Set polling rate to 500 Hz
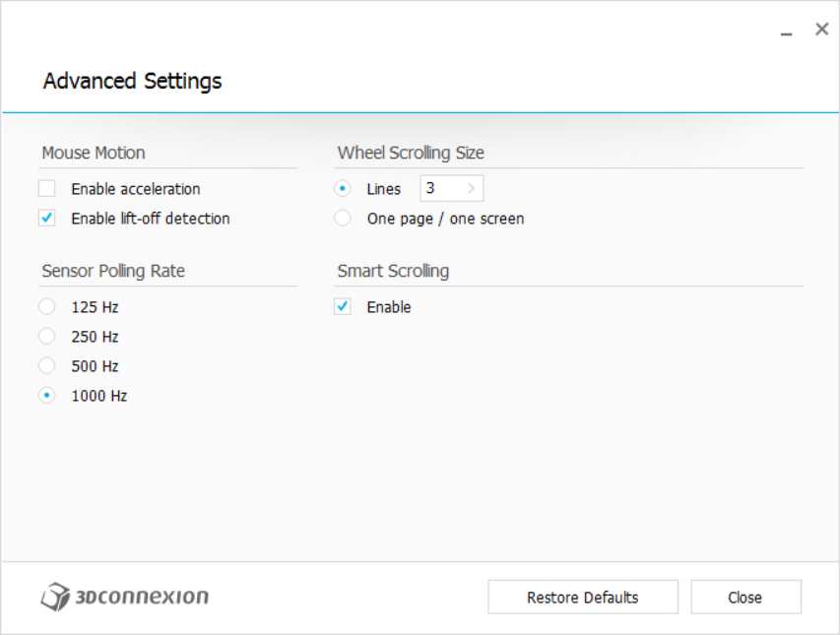This screenshot has width=840, height=635. click(47, 366)
